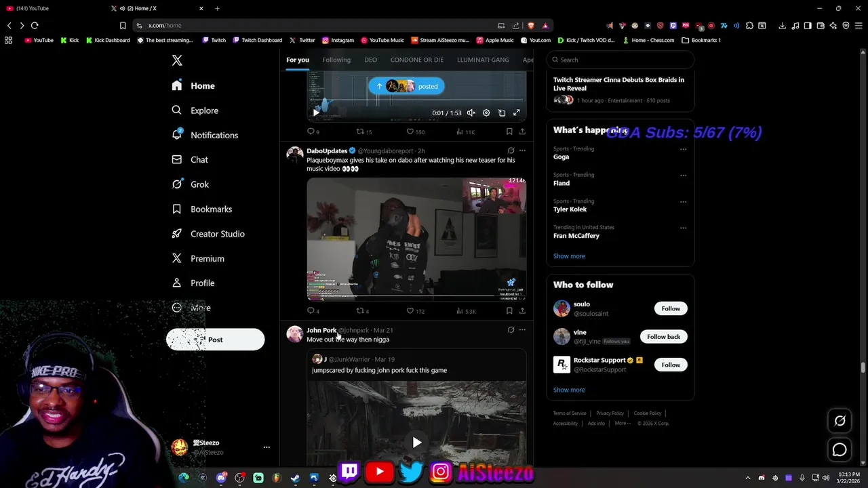Click the new posts 'posted' pill
The image size is (868, 488).
pos(407,86)
